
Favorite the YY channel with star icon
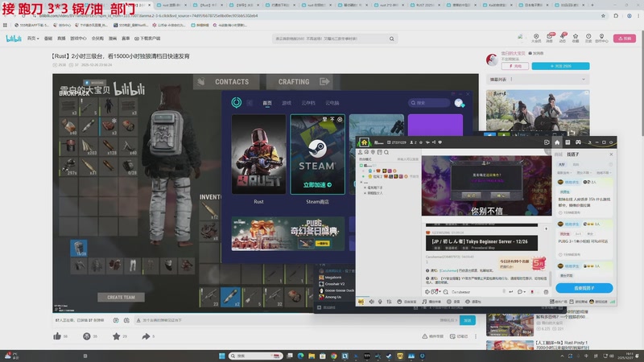[x=420, y=142]
